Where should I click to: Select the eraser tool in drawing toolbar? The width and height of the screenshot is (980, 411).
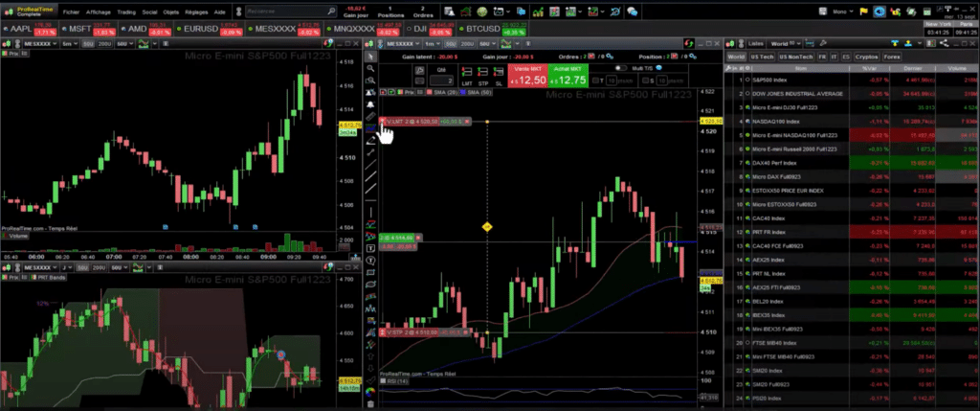point(370,140)
